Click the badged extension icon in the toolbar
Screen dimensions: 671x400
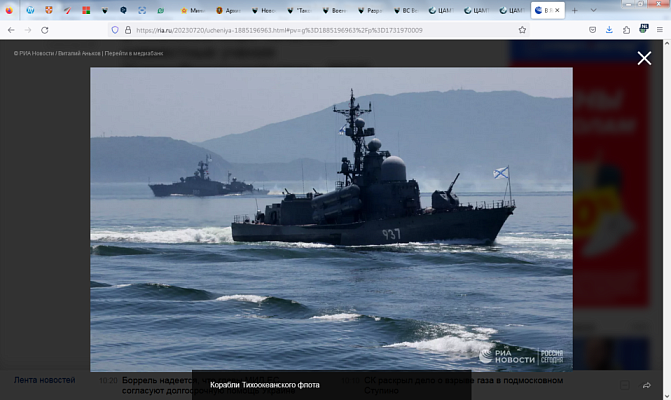click(643, 29)
